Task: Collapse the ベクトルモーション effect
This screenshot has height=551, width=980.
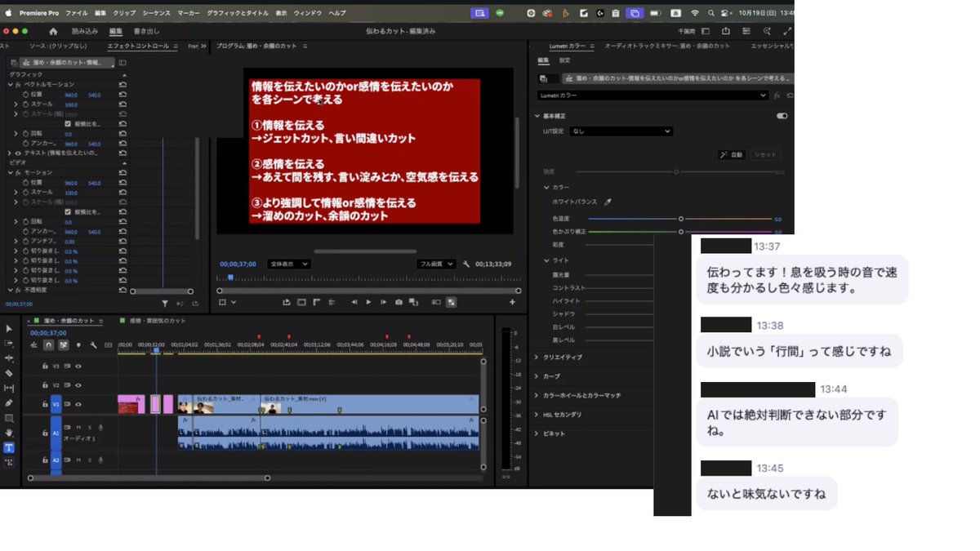Action: click(9, 84)
